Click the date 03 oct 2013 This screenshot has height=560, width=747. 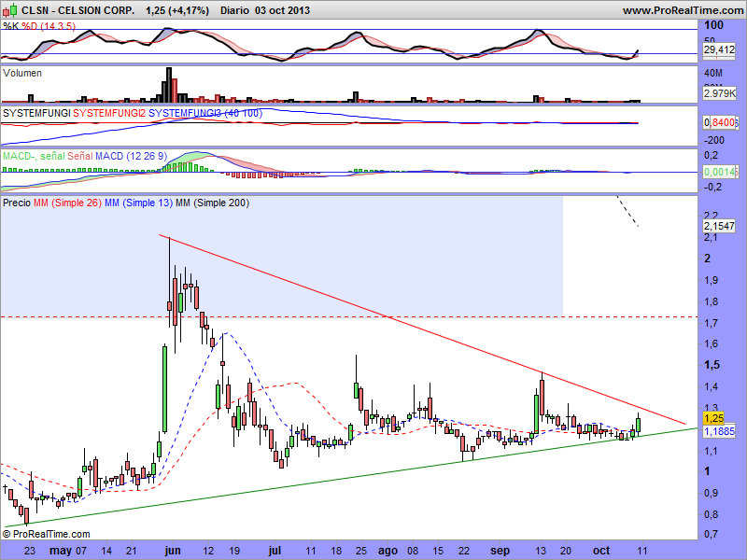(283, 10)
